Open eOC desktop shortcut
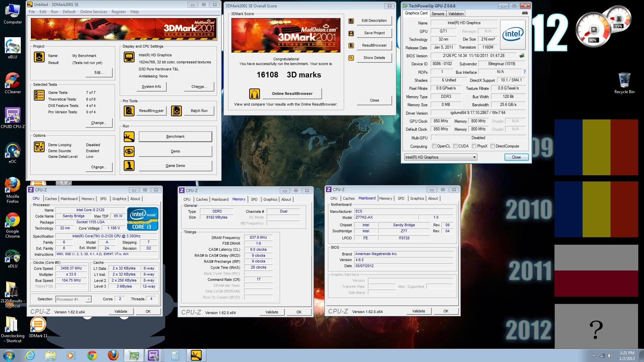The image size is (644, 362). [13, 153]
